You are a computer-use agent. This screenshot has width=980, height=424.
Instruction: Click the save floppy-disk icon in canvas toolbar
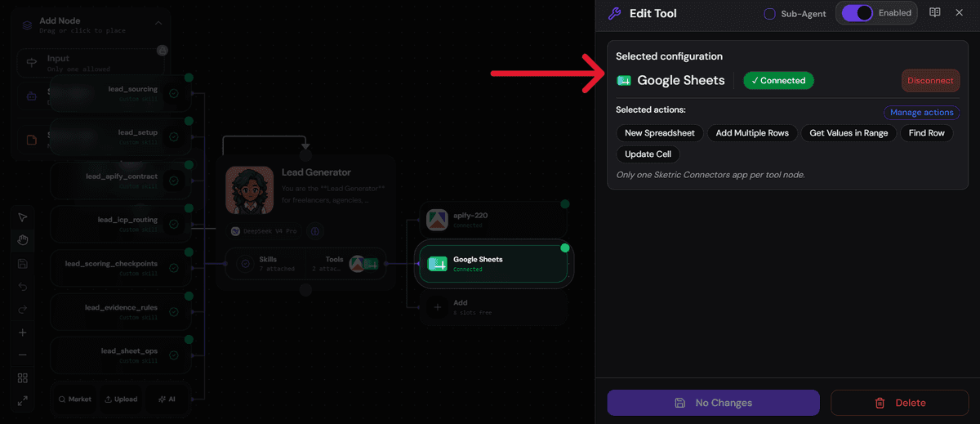23,264
